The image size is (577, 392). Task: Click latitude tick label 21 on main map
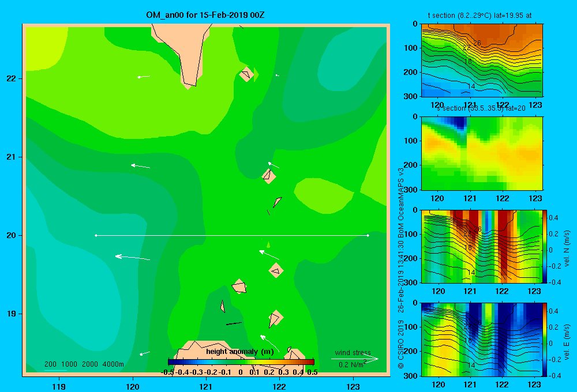pos(11,157)
